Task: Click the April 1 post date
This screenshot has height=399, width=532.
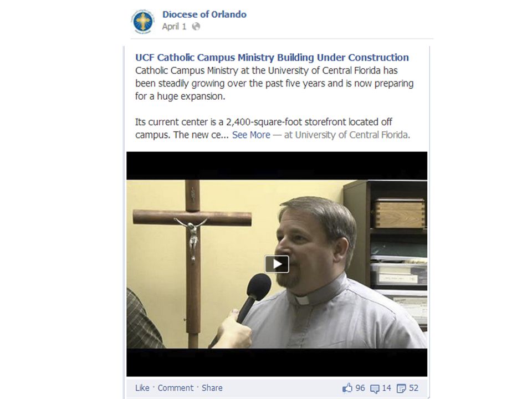Action: coord(174,27)
